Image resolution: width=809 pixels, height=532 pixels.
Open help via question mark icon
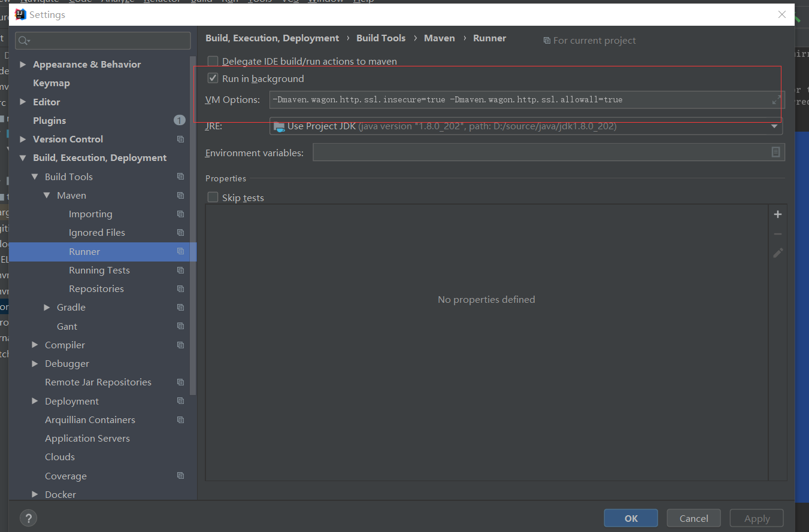[x=28, y=518]
